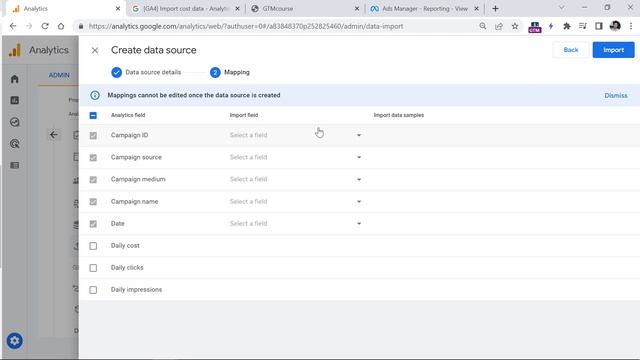Image resolution: width=640 pixels, height=360 pixels.
Task: Open the Explore icon in sidebar
Action: pyautogui.click(x=15, y=122)
